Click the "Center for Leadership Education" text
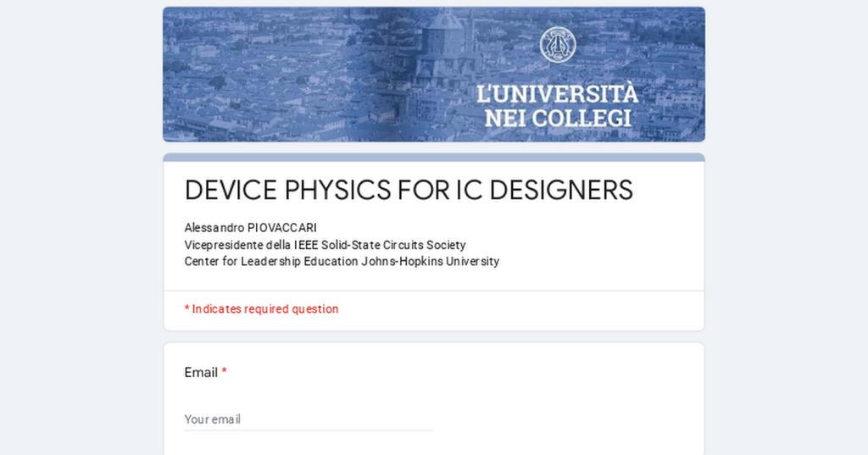Image resolution: width=868 pixels, height=455 pixels. [x=271, y=261]
